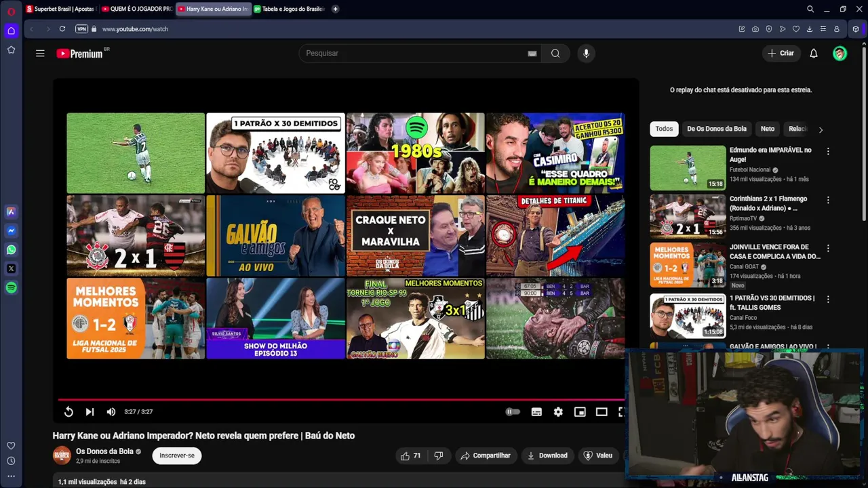Go to YouTube Premium home logo
The height and width of the screenshot is (488, 868).
[80, 54]
